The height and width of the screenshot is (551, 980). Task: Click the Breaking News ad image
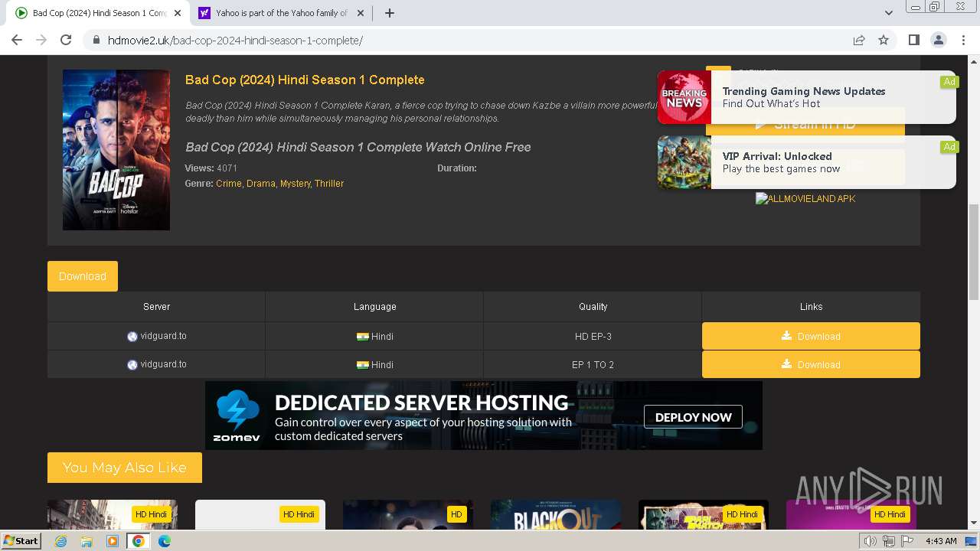[x=684, y=97]
